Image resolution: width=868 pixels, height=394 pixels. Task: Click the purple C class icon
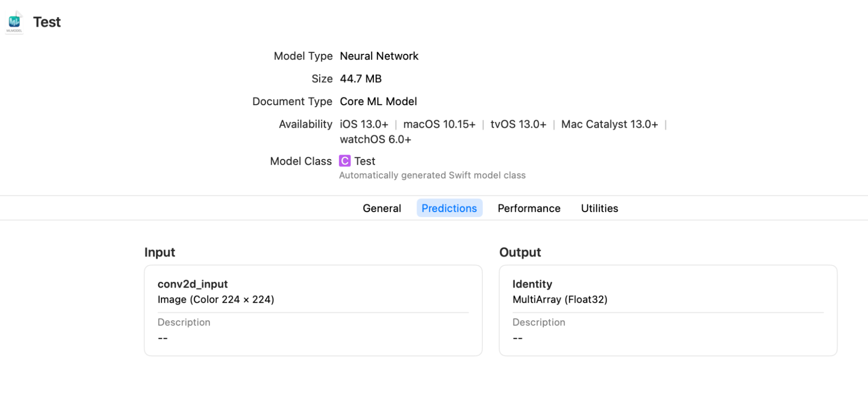point(345,161)
